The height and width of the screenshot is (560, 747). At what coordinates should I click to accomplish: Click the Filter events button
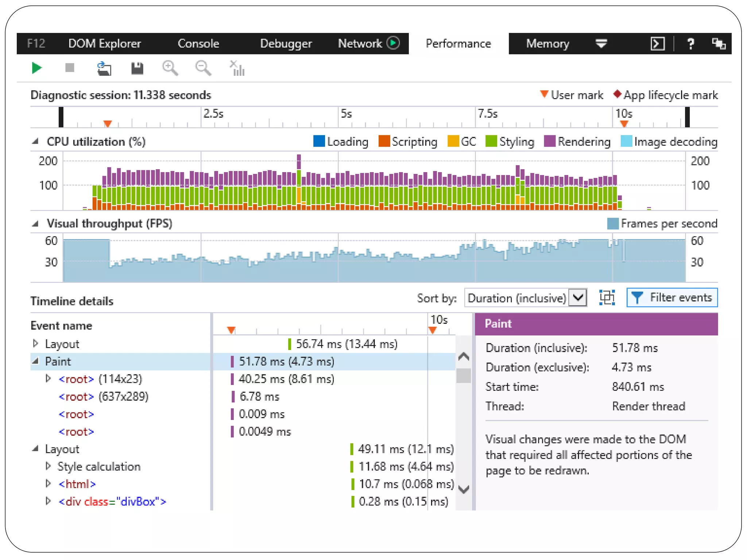click(672, 297)
